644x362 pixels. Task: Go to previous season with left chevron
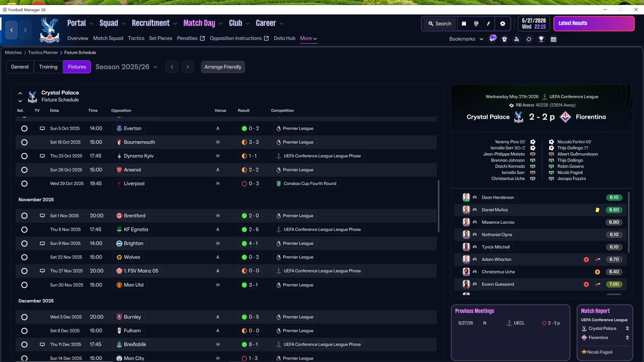click(x=172, y=67)
